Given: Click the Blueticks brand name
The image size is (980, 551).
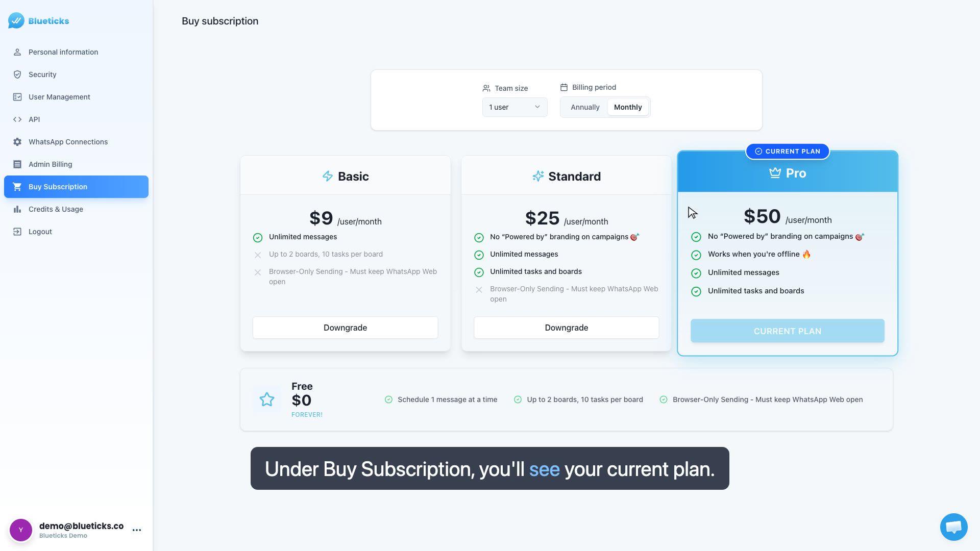Looking at the screenshot, I should click(x=48, y=21).
